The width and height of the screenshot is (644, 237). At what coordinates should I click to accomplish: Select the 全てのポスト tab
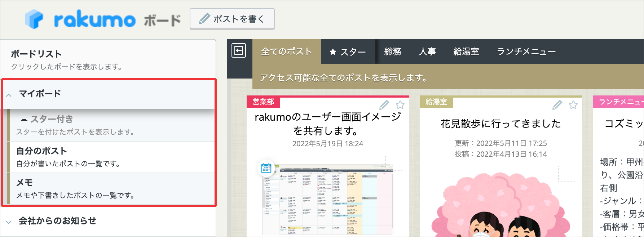tap(287, 52)
